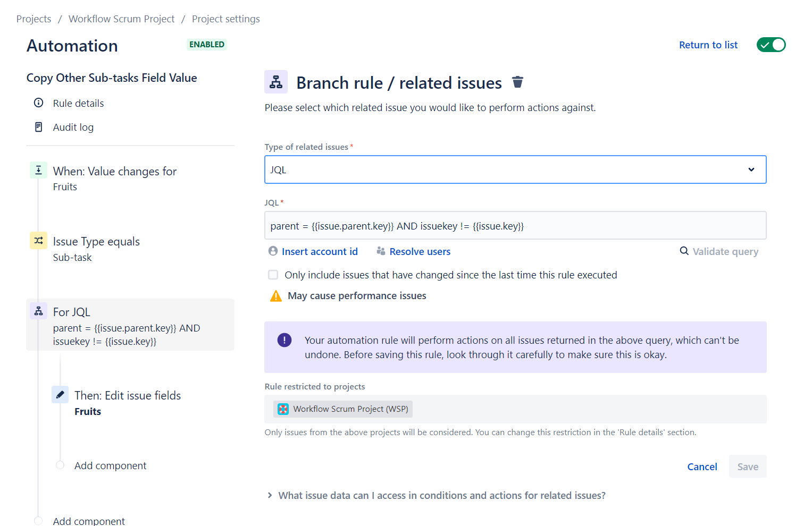Expand the issue data access help section
Screen dimensions: 812x526
click(x=270, y=495)
